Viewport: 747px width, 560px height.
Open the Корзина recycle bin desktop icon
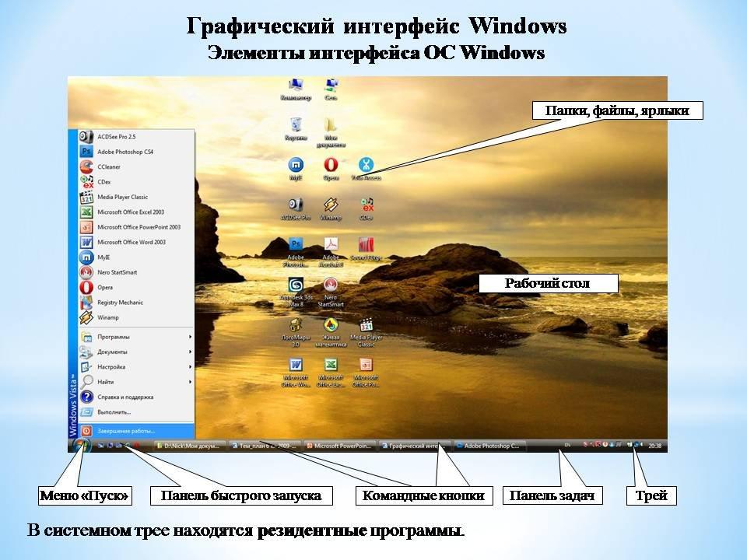click(x=296, y=126)
